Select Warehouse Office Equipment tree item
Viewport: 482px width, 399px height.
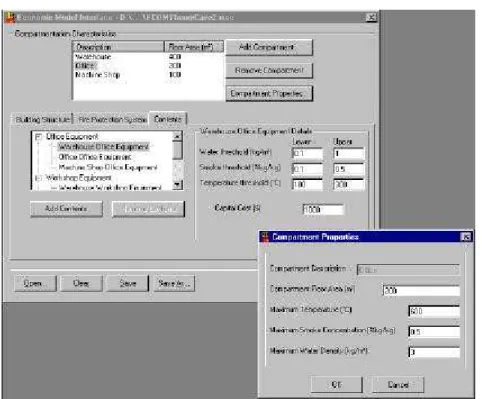[103, 147]
